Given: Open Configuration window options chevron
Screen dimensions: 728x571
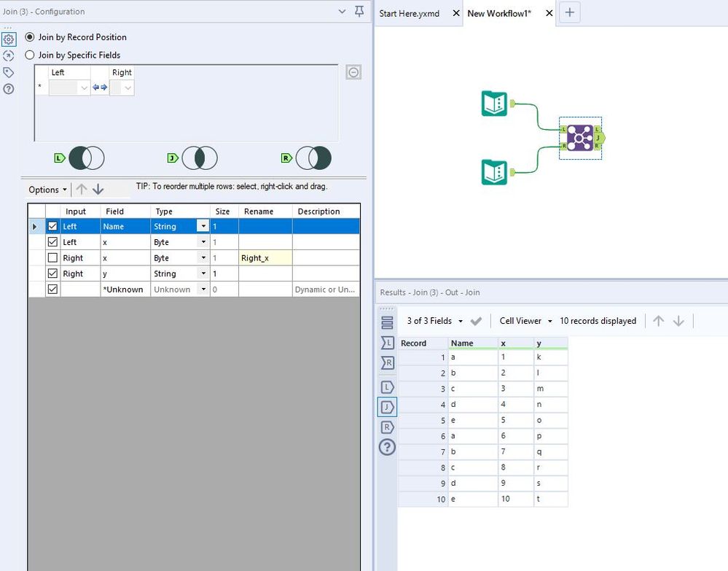Looking at the screenshot, I should click(343, 11).
